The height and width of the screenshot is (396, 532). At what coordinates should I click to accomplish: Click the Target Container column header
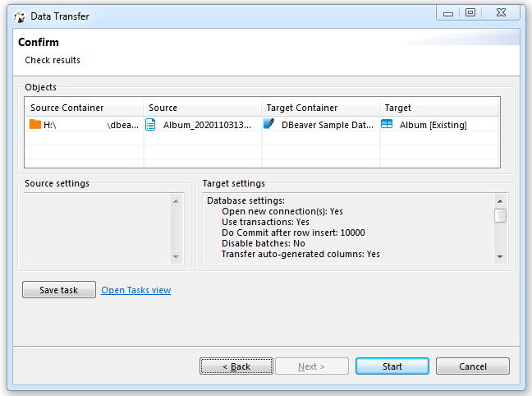point(321,108)
